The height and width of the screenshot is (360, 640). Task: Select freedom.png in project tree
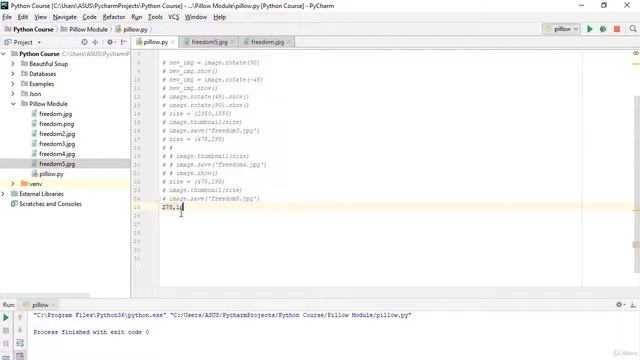(x=56, y=124)
